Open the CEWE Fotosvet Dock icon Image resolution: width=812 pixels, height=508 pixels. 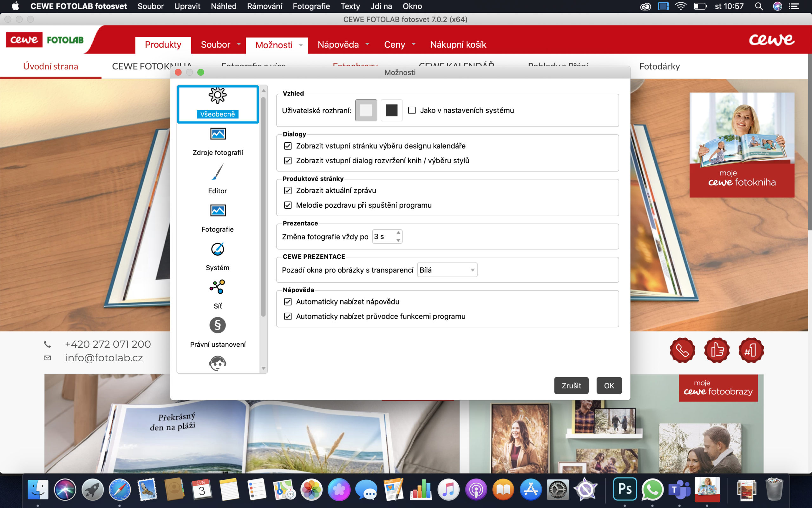tap(707, 489)
